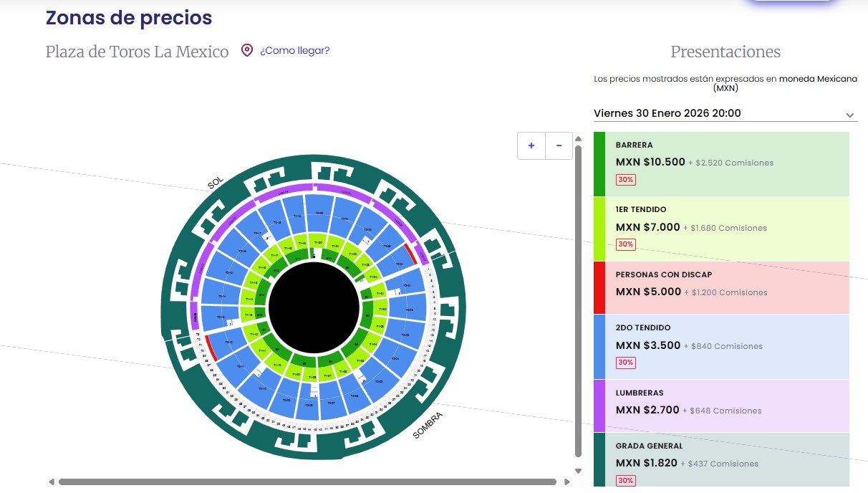Click the 30% discount badge under BARRERA
Screen dimensions: 868x493
(x=625, y=179)
